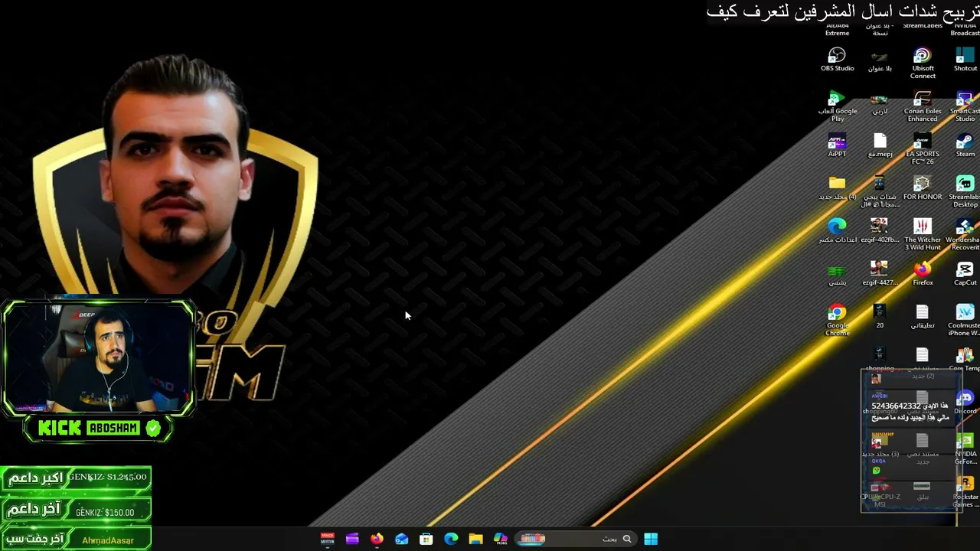Screen dimensions: 980x551
Task: Open the Google Chrome desktop shortcut
Action: [837, 321]
